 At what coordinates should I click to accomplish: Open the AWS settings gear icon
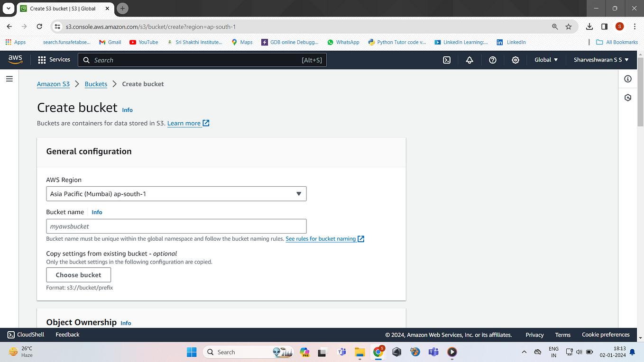(x=515, y=60)
